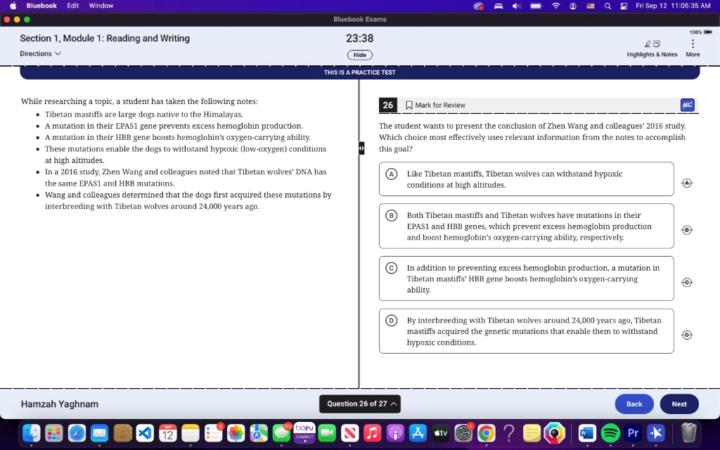This screenshot has width=720, height=450.
Task: Cross out answer choice C
Action: [x=686, y=282]
